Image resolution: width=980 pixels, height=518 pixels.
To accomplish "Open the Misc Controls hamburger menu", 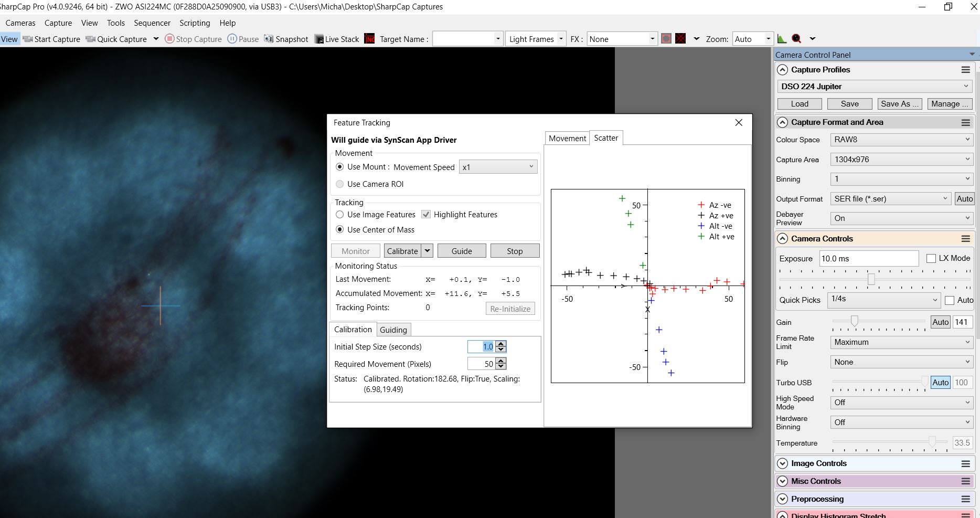I will pyautogui.click(x=965, y=481).
